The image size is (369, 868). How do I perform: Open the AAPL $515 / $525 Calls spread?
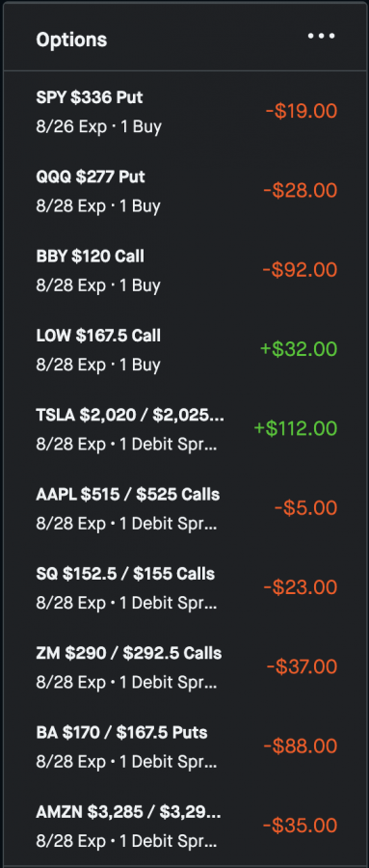pos(186,507)
